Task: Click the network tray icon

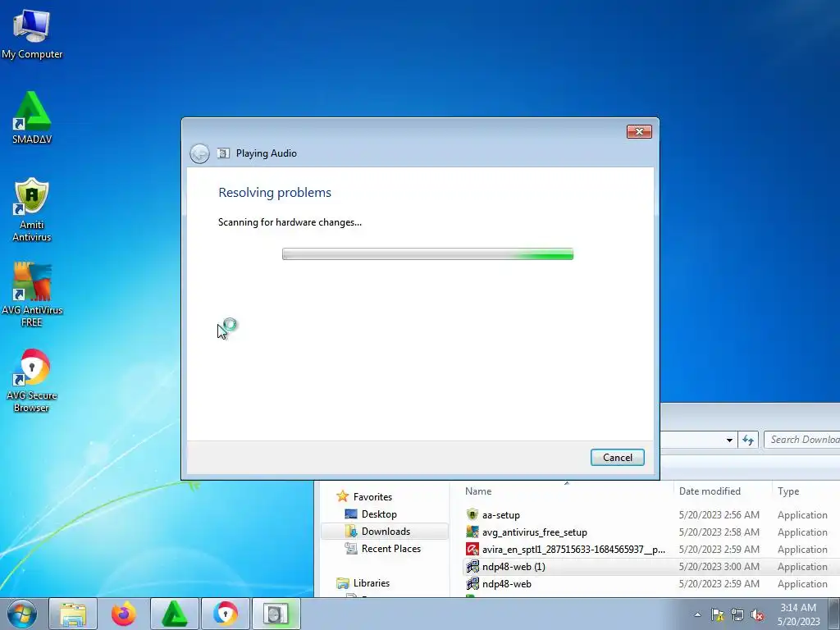Action: [737, 614]
